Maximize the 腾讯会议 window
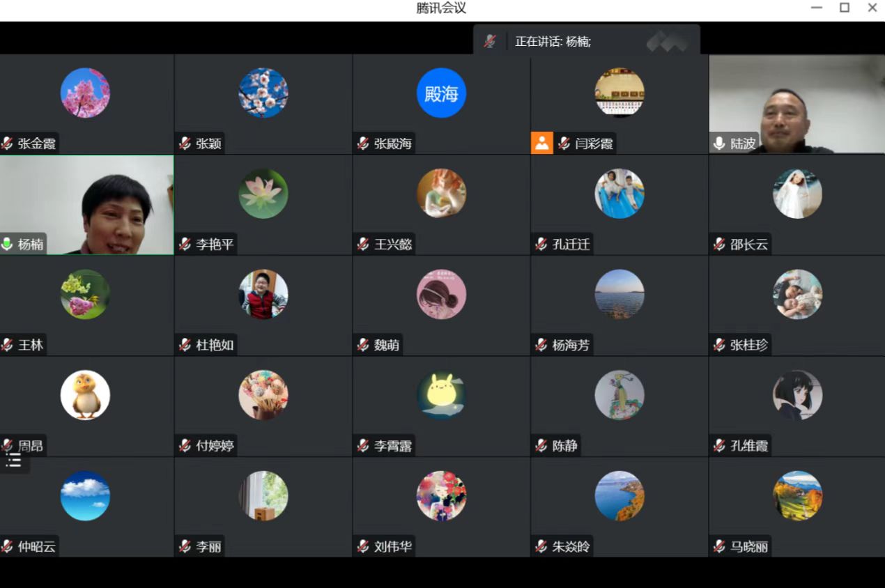 coord(844,8)
